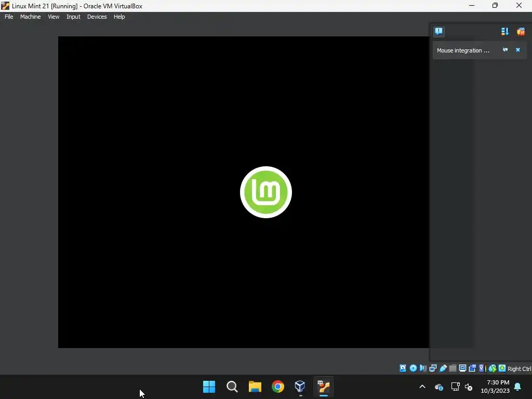Click the VirtualBox window title icon
This screenshot has height=399, width=532.
pos(5,6)
